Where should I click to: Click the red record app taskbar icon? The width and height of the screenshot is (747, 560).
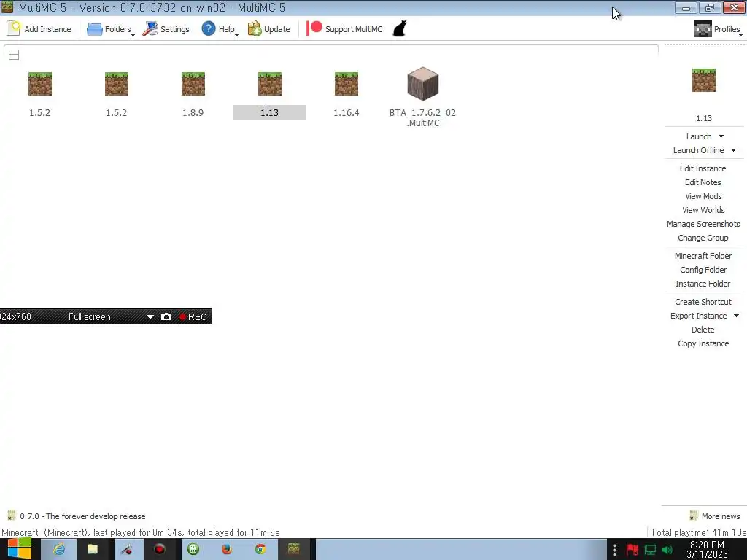(x=160, y=549)
